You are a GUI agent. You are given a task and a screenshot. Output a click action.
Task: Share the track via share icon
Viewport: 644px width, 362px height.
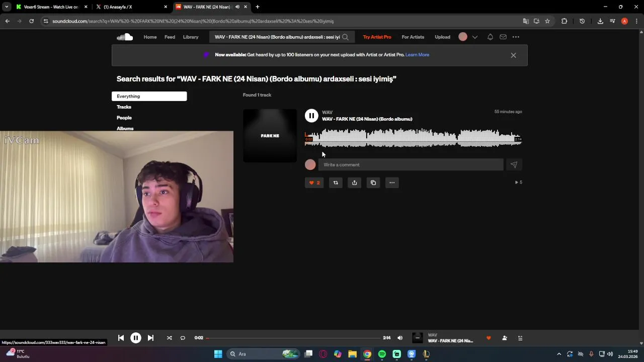[354, 183]
